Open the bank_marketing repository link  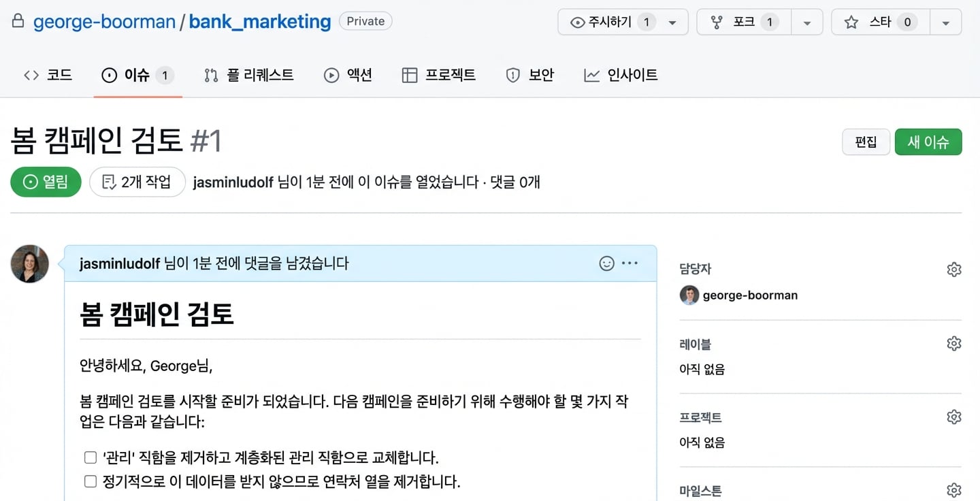(260, 22)
